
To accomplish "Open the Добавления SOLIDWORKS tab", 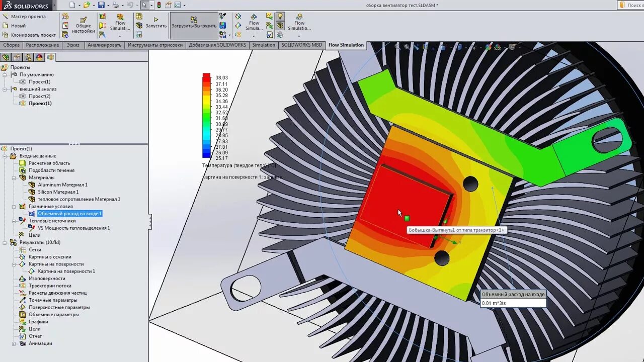I will [217, 45].
